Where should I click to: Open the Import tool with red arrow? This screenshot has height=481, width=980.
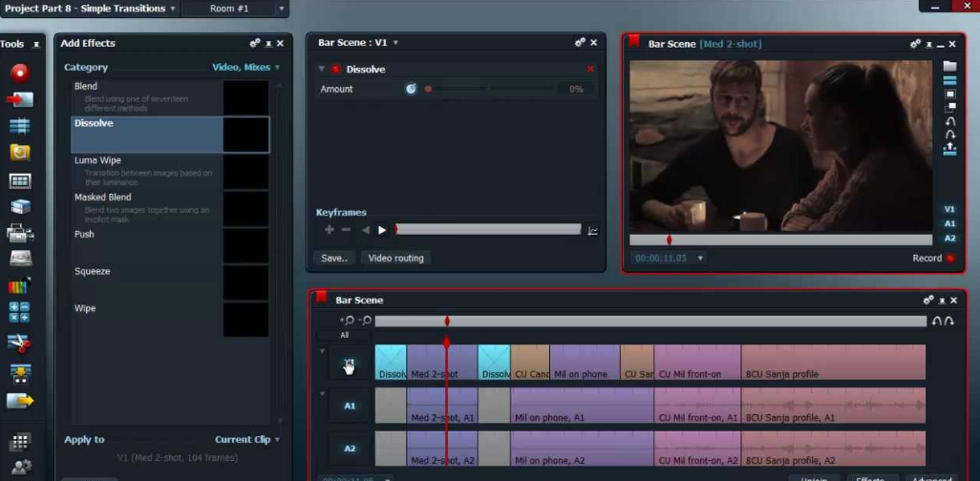coord(20,100)
